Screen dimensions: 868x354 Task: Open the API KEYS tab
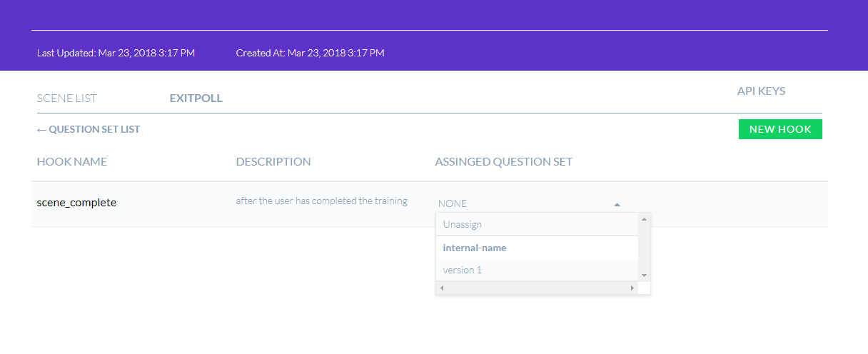761,91
